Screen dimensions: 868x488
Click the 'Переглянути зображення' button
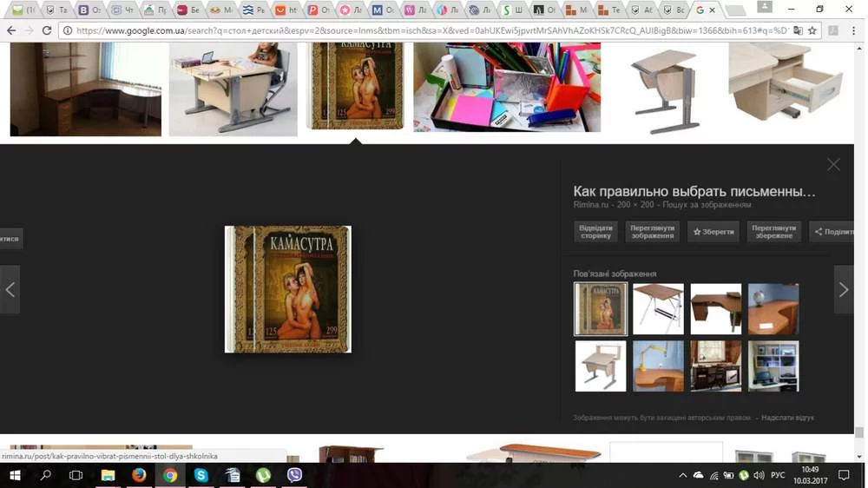click(x=652, y=232)
